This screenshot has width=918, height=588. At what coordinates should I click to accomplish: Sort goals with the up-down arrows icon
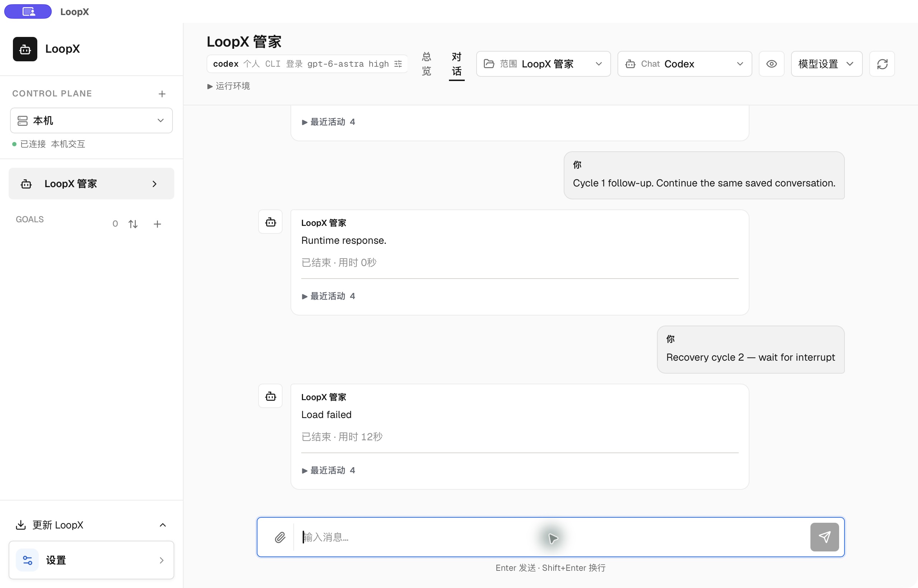(x=133, y=224)
